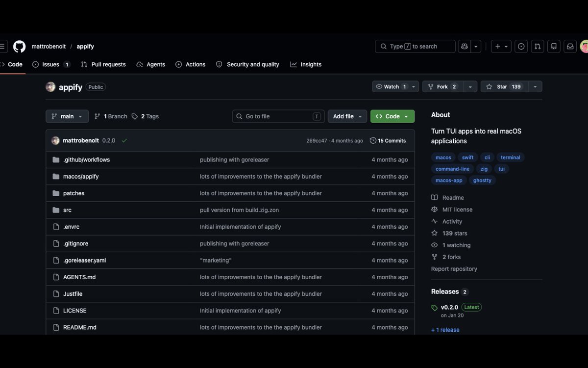The height and width of the screenshot is (368, 588).
Task: Open Report repository link
Action: pyautogui.click(x=454, y=269)
